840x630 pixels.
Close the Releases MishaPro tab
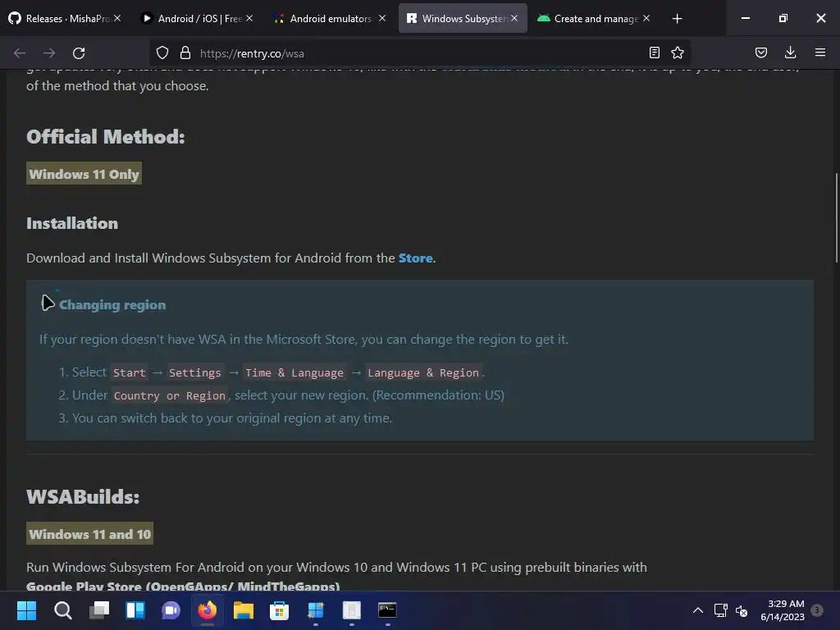tap(117, 18)
